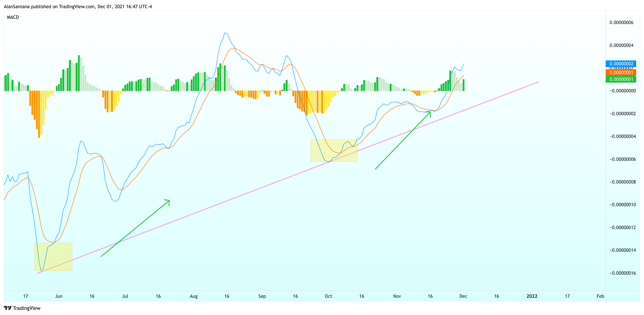Click the −0.00000006 axis label

pos(623,159)
